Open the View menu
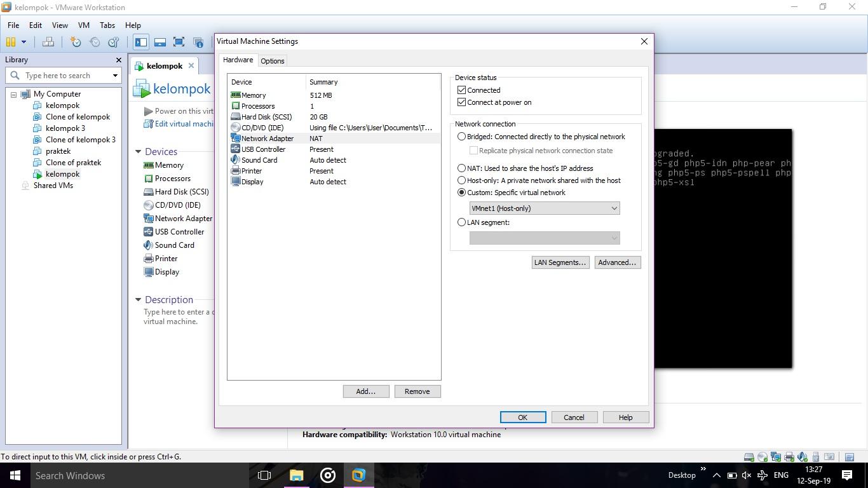This screenshot has height=488, width=868. click(x=60, y=25)
